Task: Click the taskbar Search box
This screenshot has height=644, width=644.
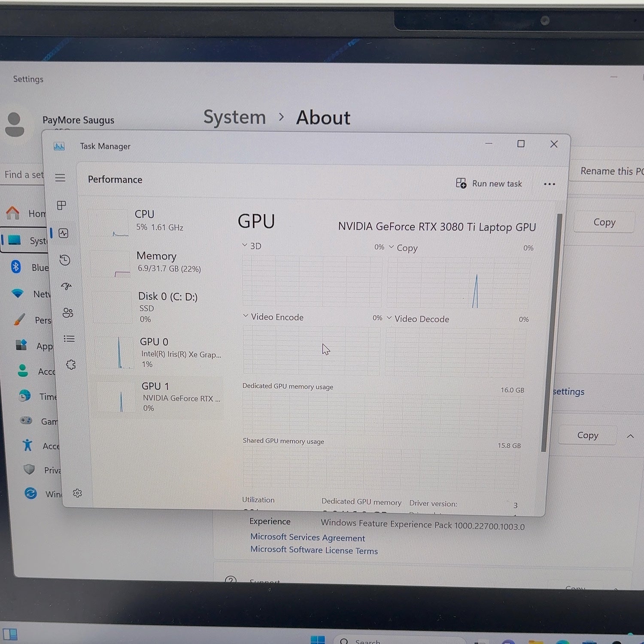Action: point(399,640)
